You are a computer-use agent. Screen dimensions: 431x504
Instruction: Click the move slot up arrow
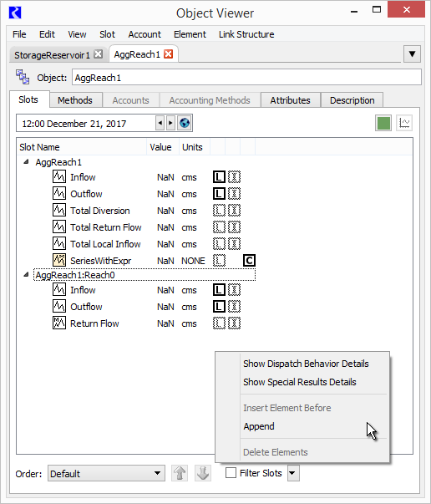(x=180, y=473)
